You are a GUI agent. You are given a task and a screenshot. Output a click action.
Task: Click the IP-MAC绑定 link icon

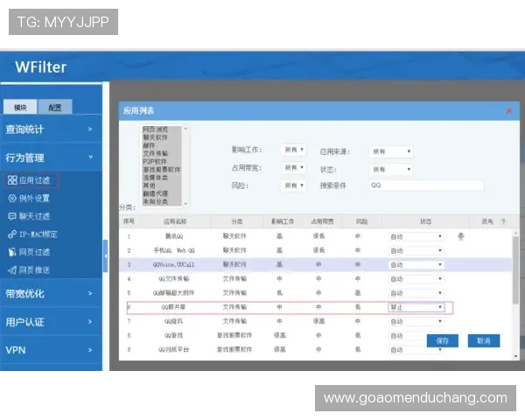[x=12, y=234]
